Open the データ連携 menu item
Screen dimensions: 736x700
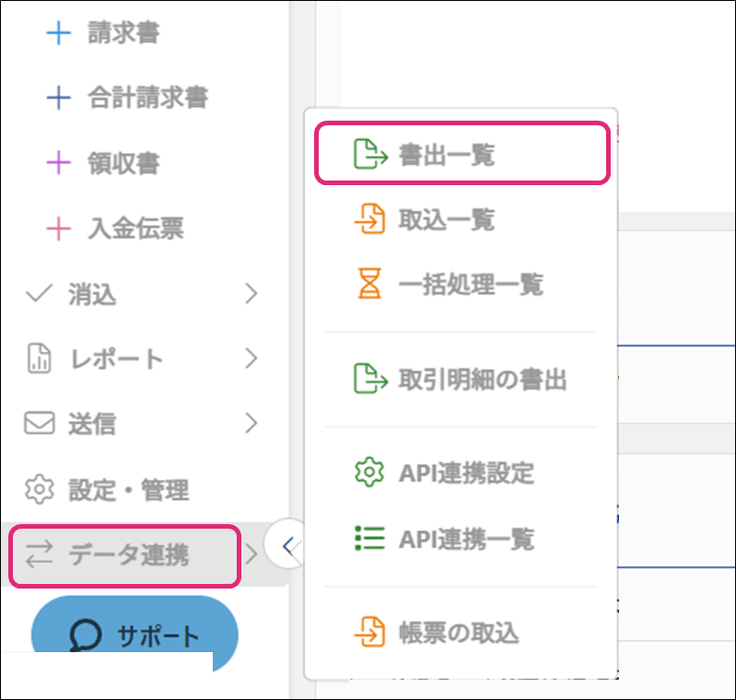[127, 554]
